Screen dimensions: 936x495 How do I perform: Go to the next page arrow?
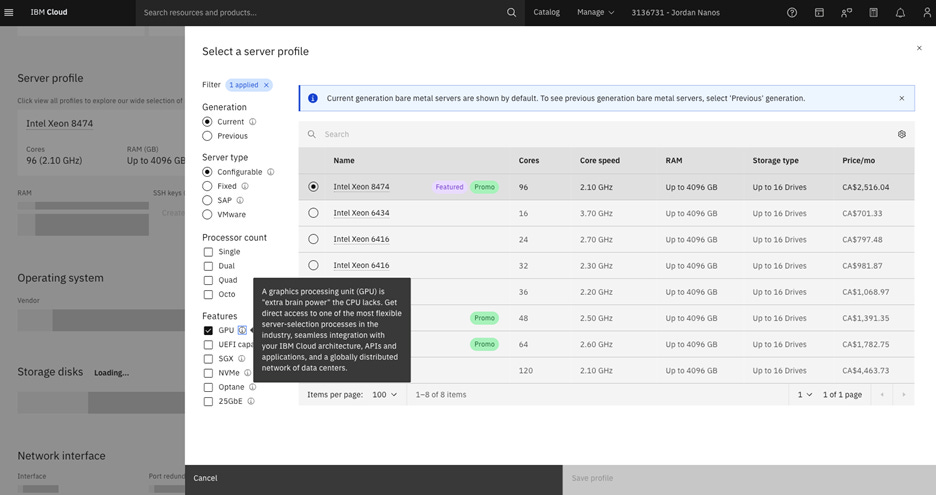click(x=903, y=395)
